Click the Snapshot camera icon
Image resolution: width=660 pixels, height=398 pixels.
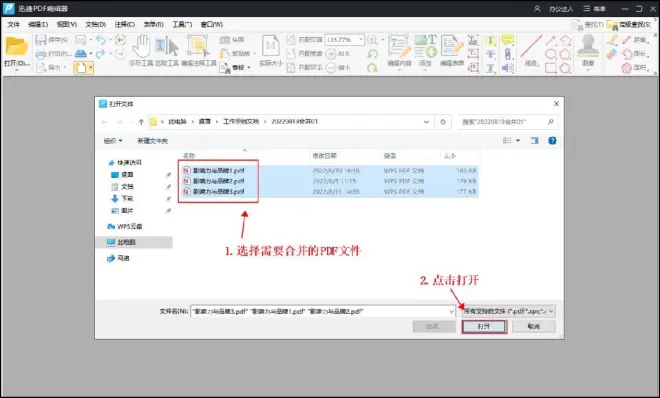tap(224, 40)
